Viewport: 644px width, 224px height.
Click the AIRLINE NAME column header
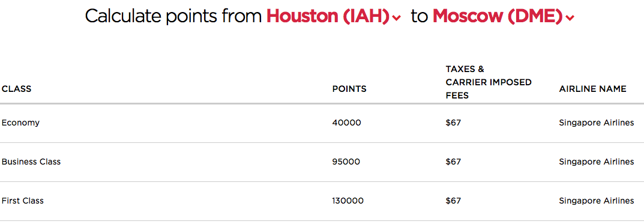click(x=592, y=89)
